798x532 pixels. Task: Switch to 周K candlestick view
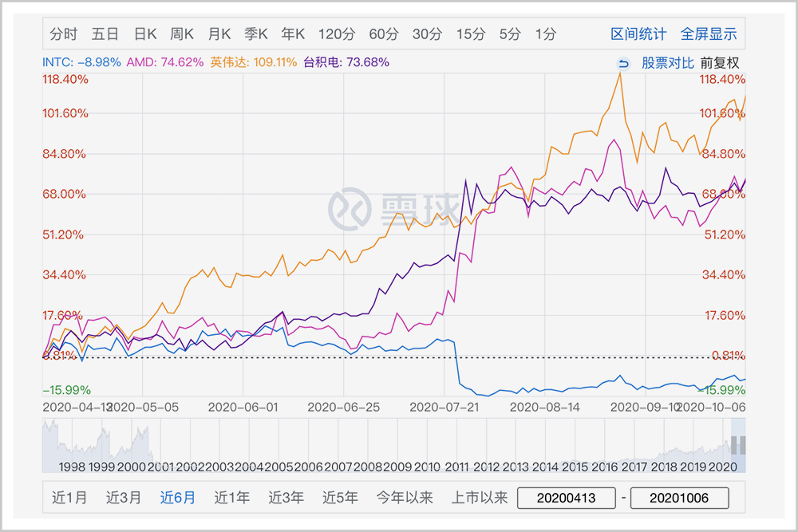tap(182, 34)
